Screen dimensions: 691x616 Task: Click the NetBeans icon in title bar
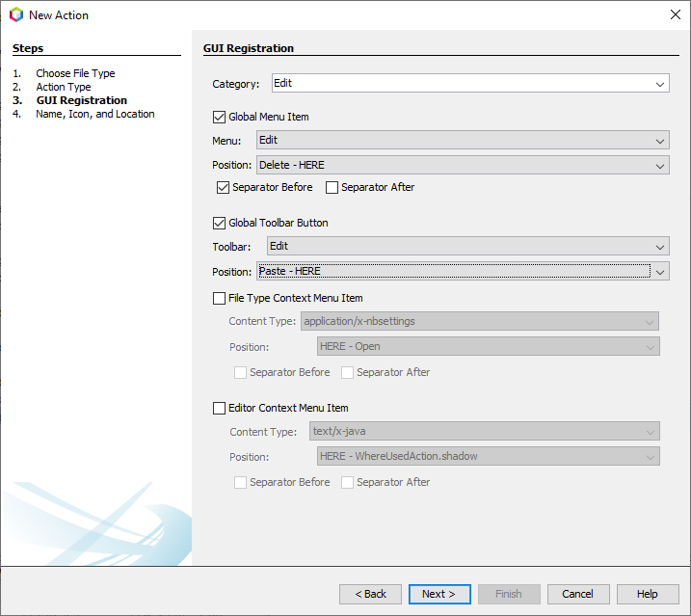point(15,14)
